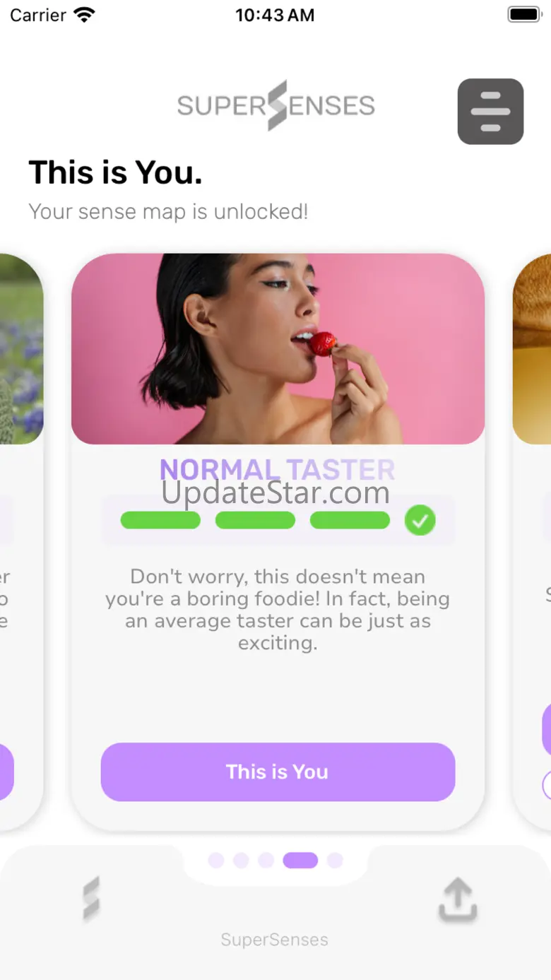Tap the third green progress bar segment
This screenshot has height=980, width=551.
tap(350, 521)
